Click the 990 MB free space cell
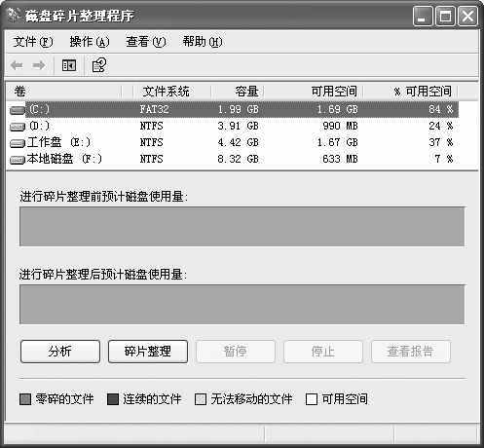 click(x=340, y=126)
